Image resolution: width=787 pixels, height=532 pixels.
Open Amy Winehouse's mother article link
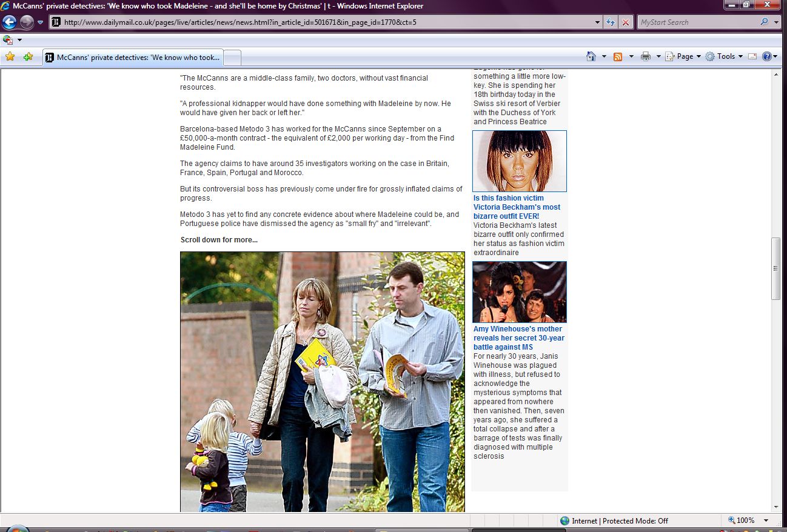pyautogui.click(x=518, y=338)
